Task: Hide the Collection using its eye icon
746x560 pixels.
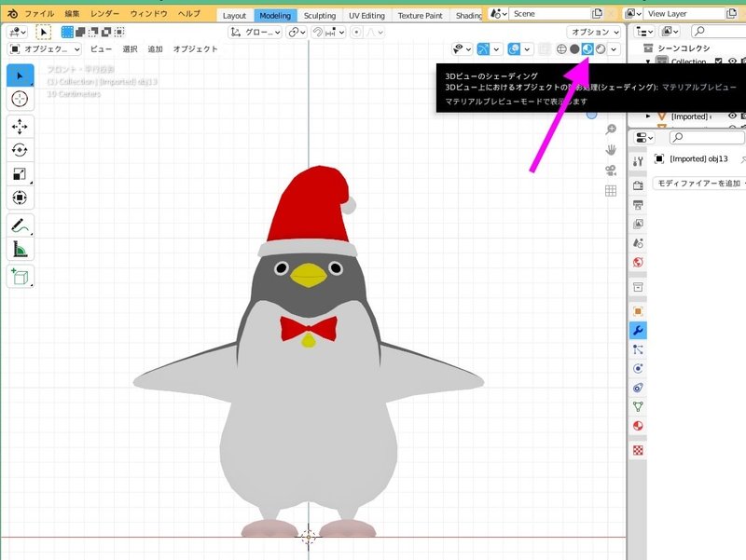Action: [x=732, y=61]
